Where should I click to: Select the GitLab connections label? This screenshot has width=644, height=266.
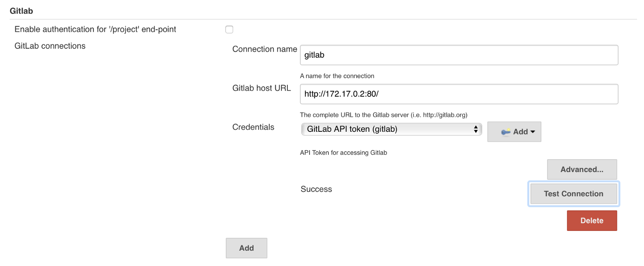coord(50,46)
